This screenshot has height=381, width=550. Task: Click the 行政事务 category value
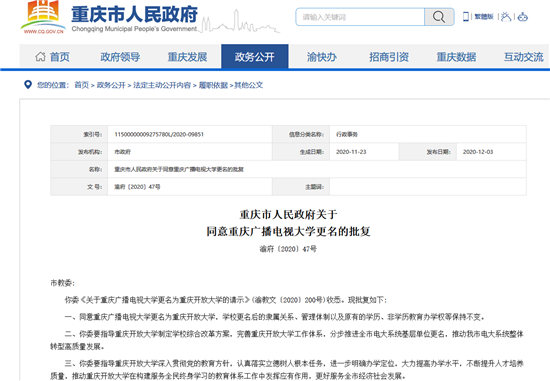347,134
